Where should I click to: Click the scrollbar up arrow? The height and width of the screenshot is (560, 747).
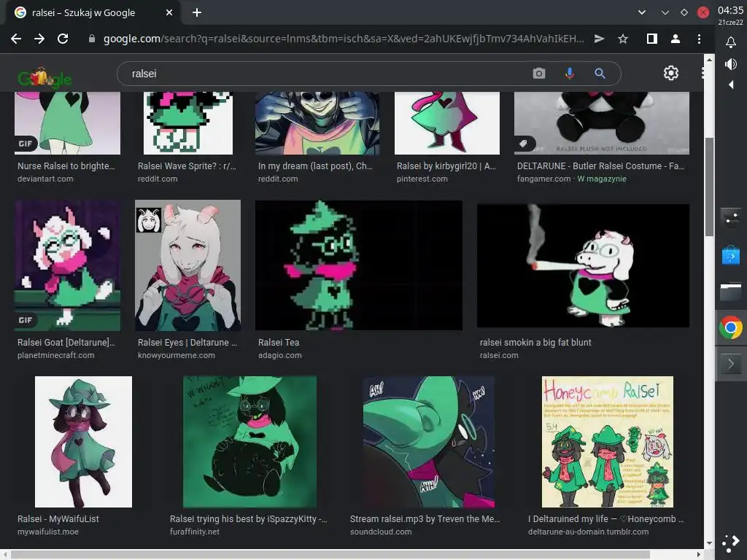click(709, 60)
